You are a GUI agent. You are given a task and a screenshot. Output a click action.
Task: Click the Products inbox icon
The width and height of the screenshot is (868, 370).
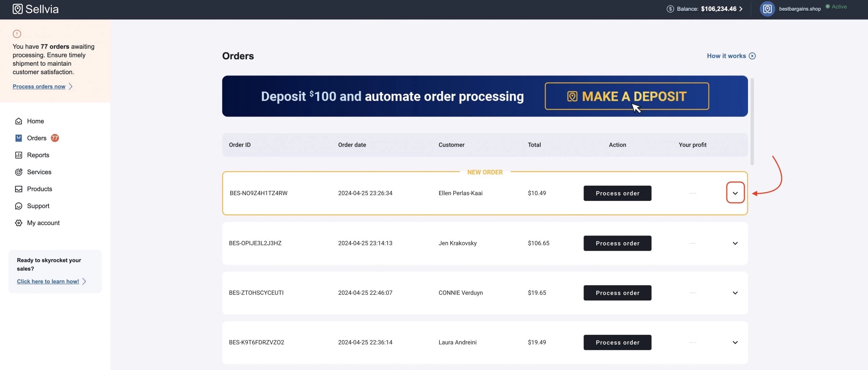click(x=19, y=189)
